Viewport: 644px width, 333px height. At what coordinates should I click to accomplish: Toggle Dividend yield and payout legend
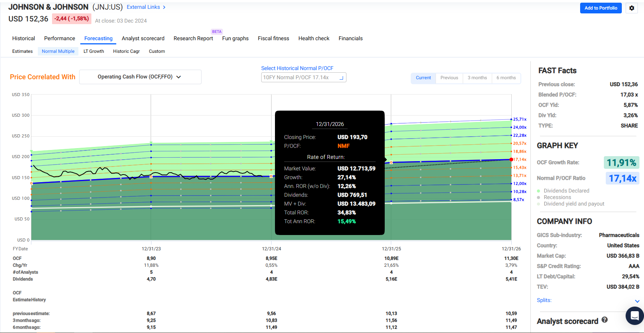[x=574, y=204]
